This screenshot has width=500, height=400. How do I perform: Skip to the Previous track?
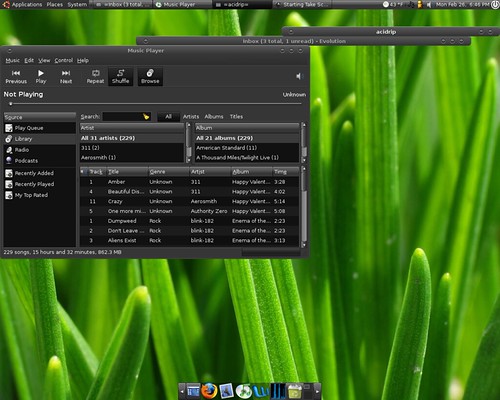click(16, 77)
